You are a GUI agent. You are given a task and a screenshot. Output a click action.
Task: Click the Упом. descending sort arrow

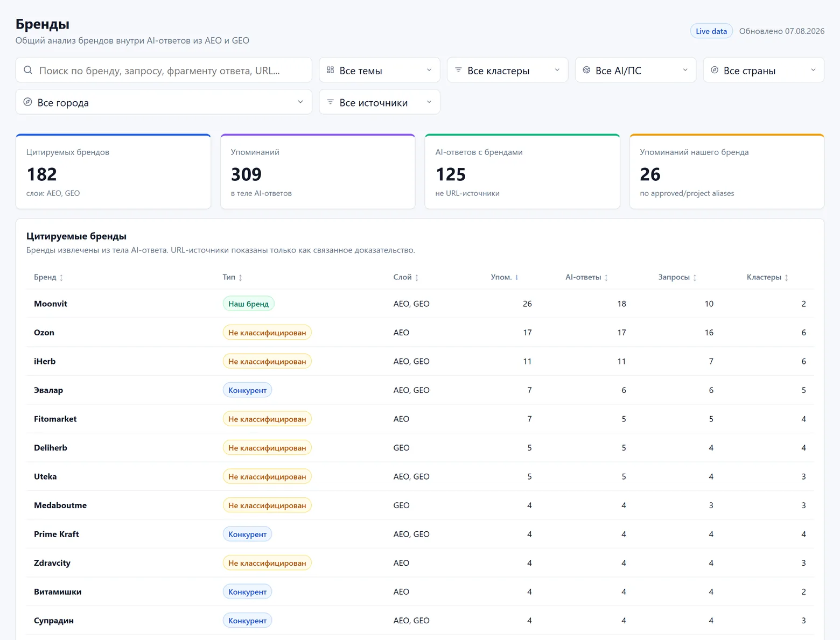(517, 277)
